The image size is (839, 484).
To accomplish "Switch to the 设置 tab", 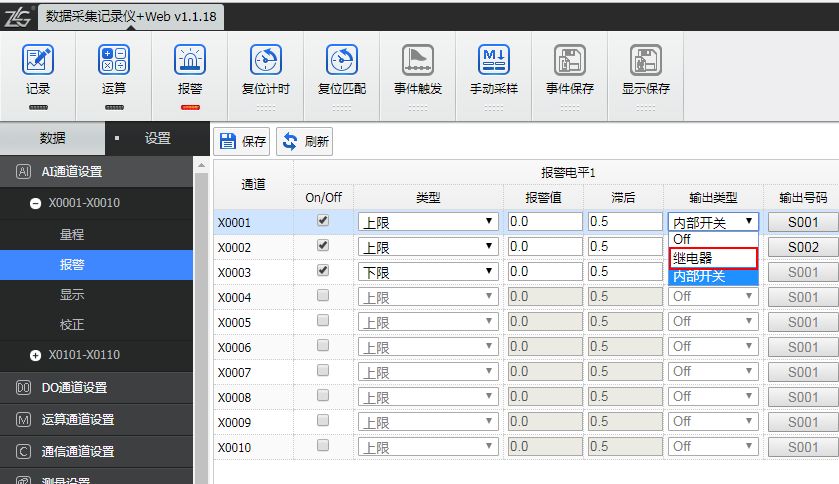I will pos(157,139).
